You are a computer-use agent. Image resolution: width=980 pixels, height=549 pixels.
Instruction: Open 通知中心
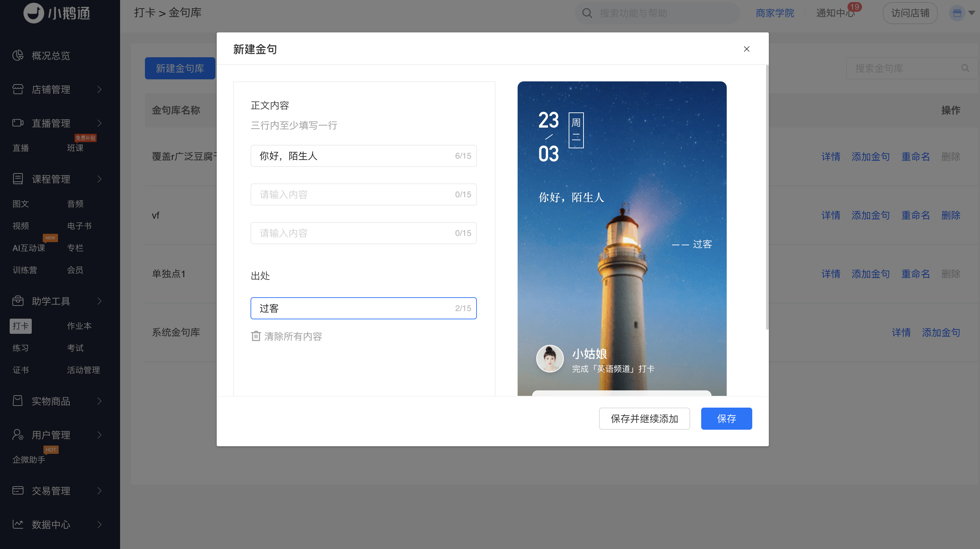(835, 13)
